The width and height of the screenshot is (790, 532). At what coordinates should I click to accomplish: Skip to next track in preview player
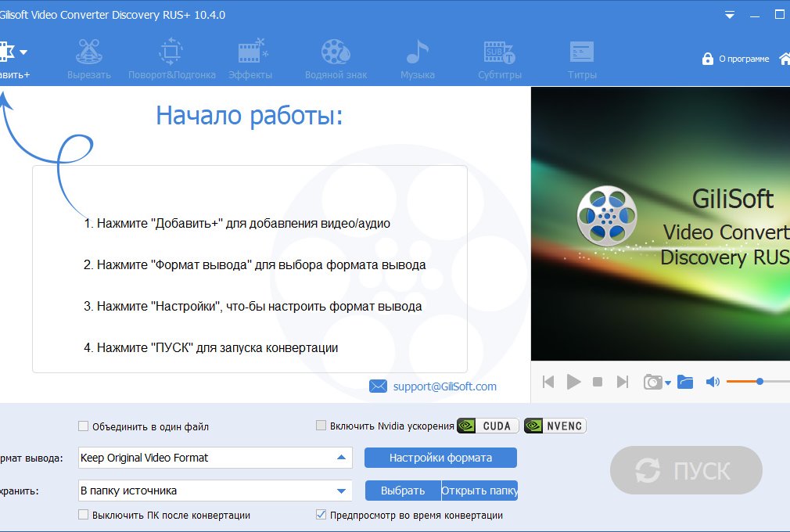pyautogui.click(x=623, y=382)
